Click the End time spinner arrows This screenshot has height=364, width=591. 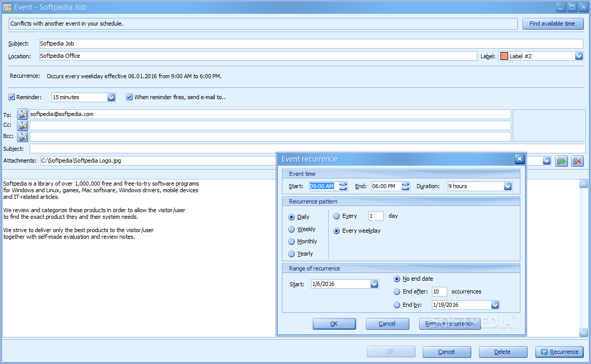pyautogui.click(x=406, y=186)
